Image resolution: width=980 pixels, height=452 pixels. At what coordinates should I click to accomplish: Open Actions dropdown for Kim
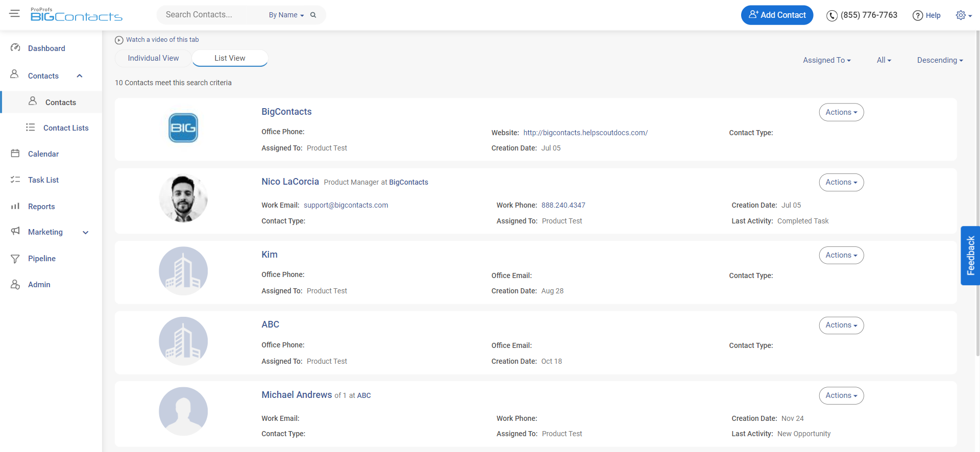point(841,255)
